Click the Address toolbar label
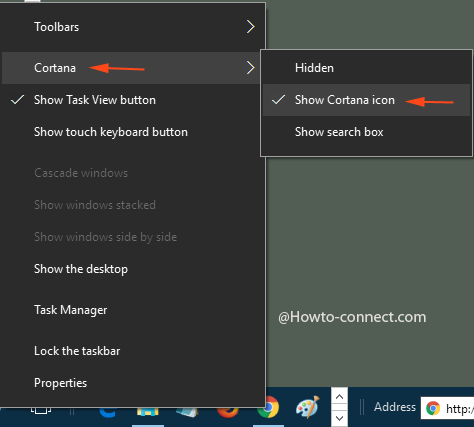 tap(395, 407)
